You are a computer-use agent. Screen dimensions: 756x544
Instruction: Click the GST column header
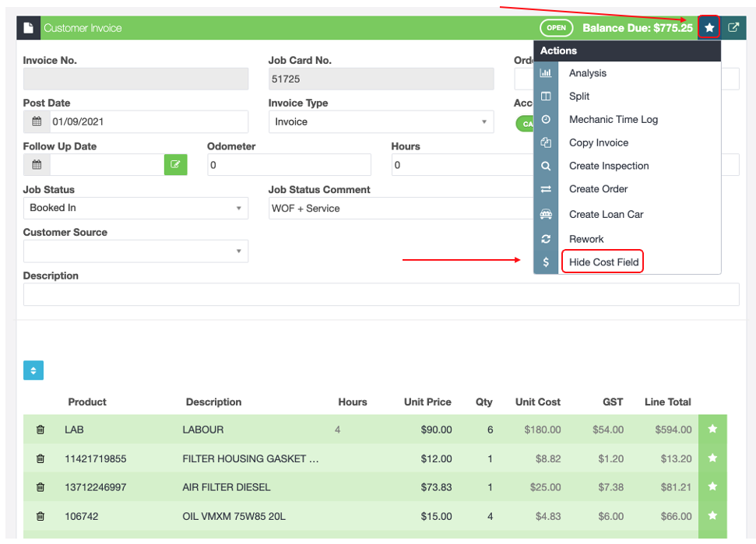pyautogui.click(x=612, y=402)
